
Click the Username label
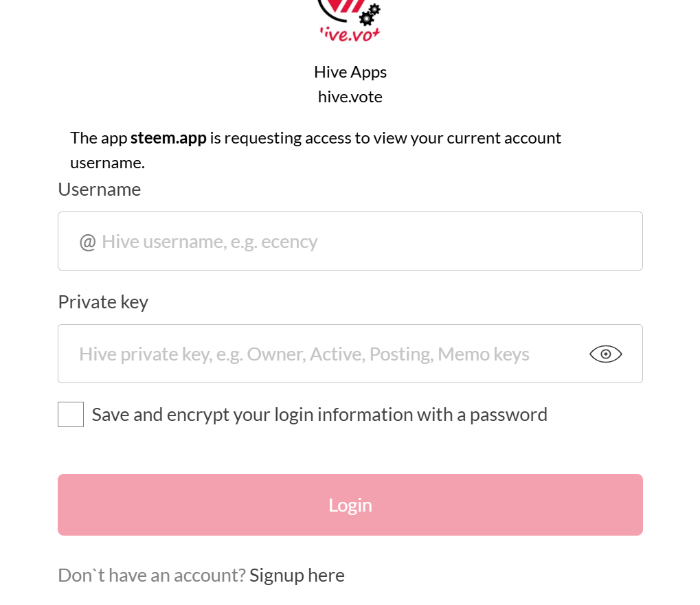point(100,190)
